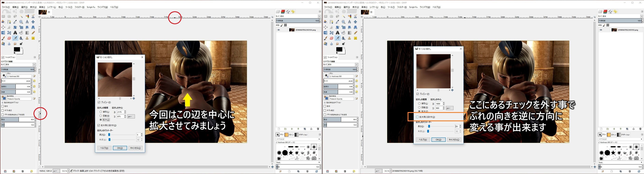Screen dimensions: 644x174
Task: Select Paintbrush tool in right window
Action: click(x=325, y=38)
